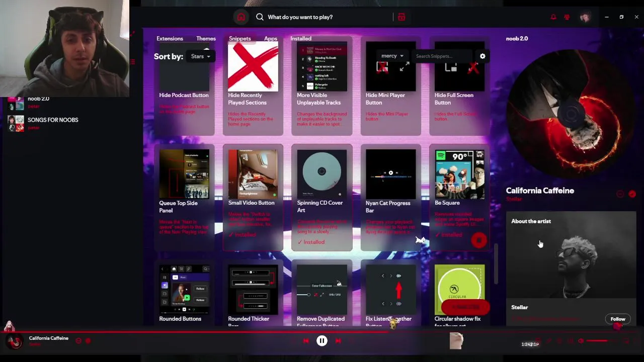The width and height of the screenshot is (644, 362).
Task: Seek on the red playback progress bar
Action: tap(322, 332)
